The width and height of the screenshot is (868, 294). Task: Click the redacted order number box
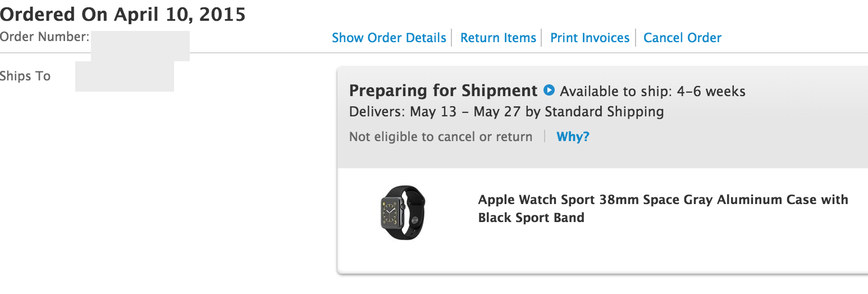(140, 46)
